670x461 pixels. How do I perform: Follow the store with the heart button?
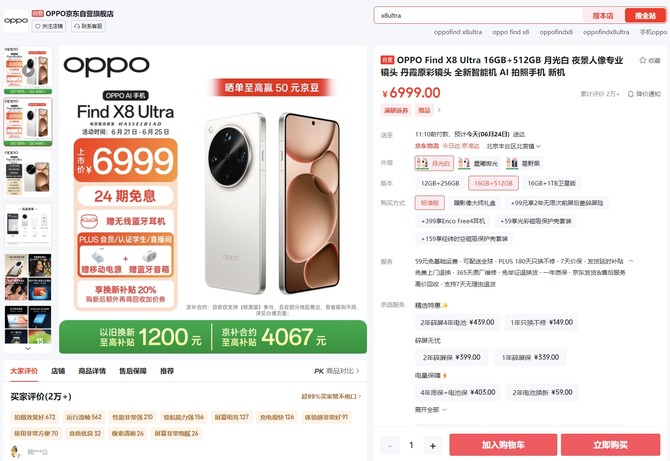tap(49, 26)
